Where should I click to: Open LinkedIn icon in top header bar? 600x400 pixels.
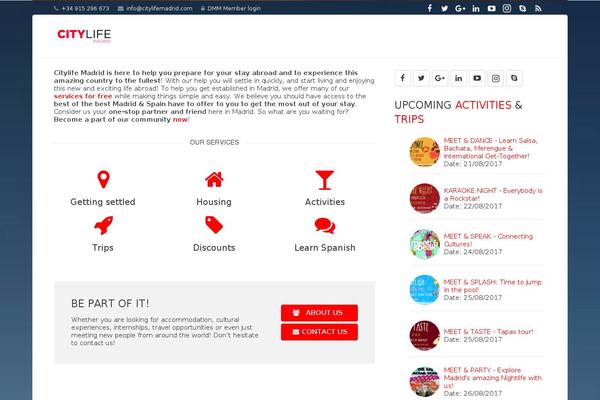476,8
